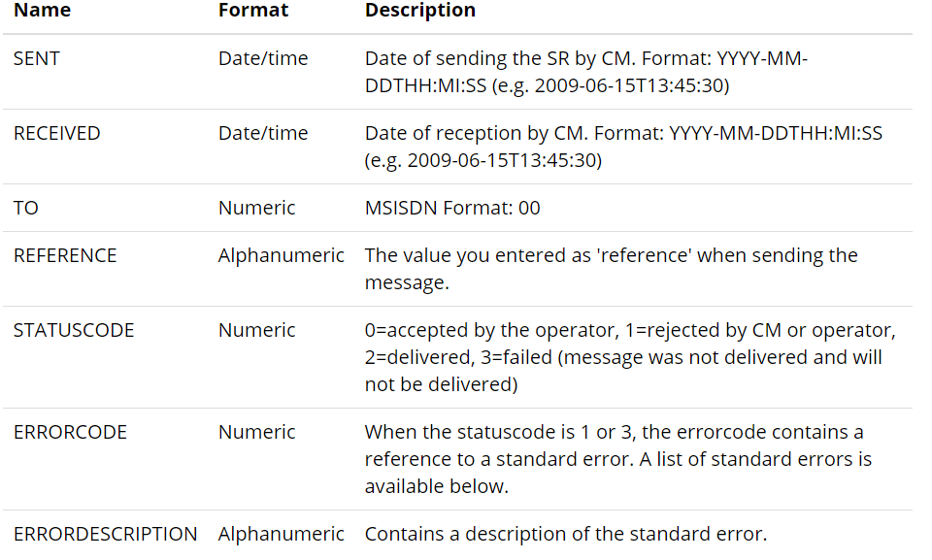Click the 'available below.' text in ERRORCODE row
Image resolution: width=932 pixels, height=560 pixels.
pyautogui.click(x=437, y=486)
